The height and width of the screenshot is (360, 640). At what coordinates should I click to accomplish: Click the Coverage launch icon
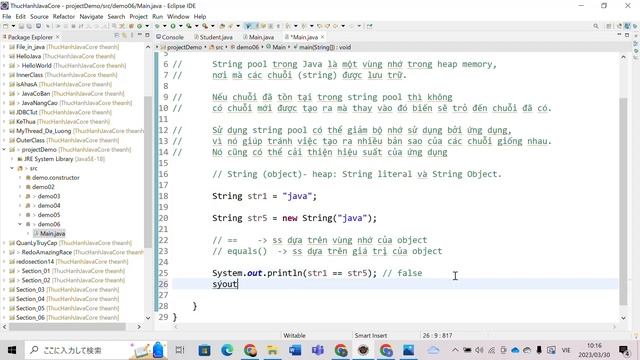(x=189, y=26)
